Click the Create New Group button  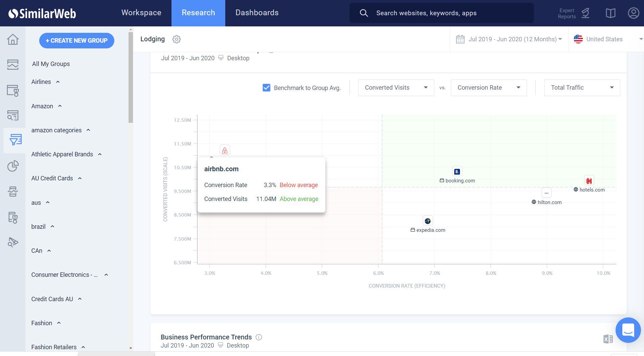click(77, 41)
